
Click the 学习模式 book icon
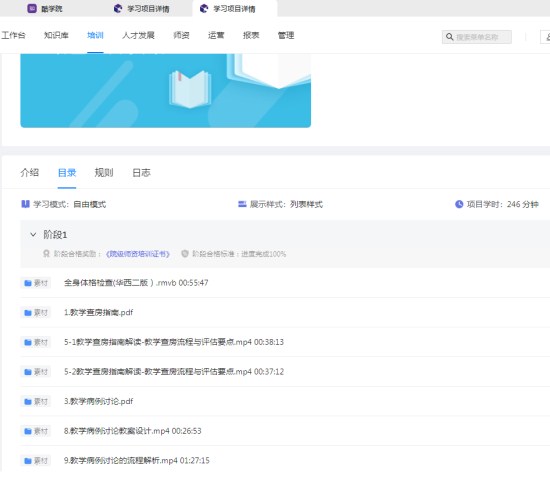coord(25,204)
